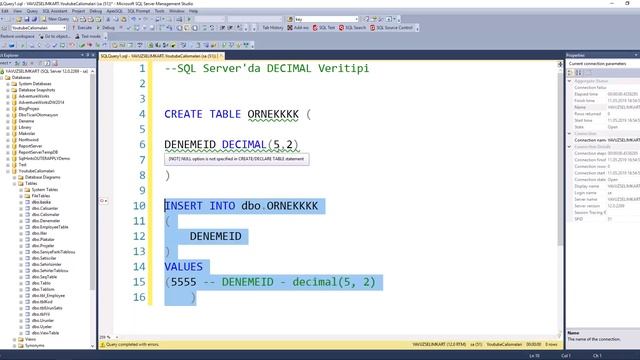640x360 pixels.
Task: Click the Go to object button
Action: (x=55, y=36)
